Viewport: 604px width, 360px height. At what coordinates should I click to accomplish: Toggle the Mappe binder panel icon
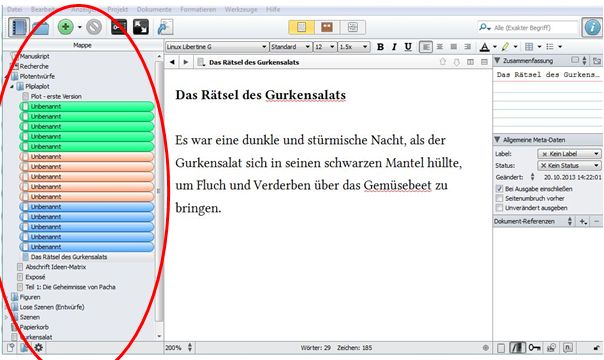click(18, 27)
